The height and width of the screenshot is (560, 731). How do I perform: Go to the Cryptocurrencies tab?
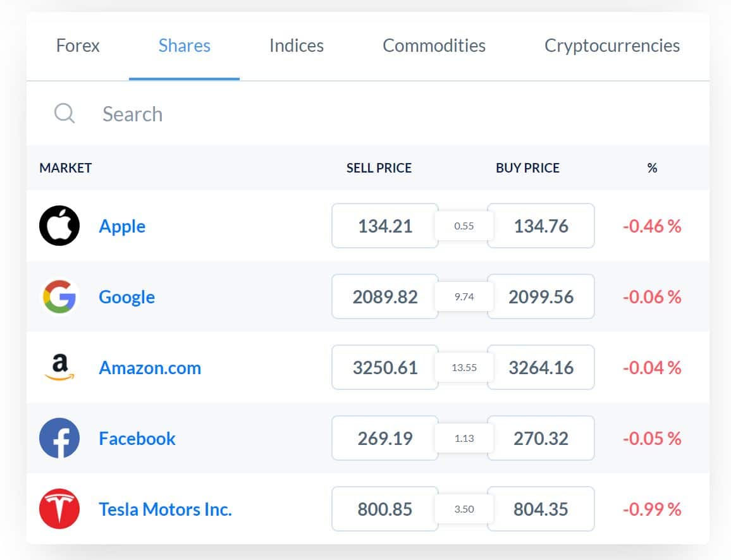point(612,46)
